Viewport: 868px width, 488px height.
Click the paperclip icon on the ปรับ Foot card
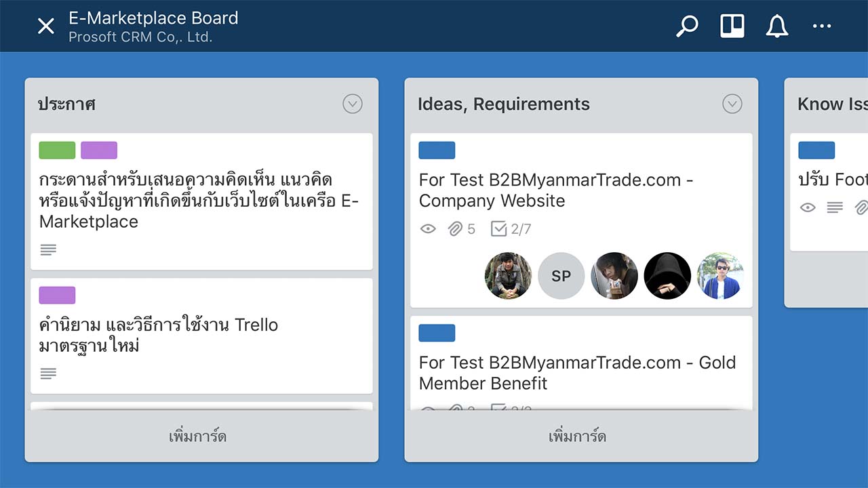pyautogui.click(x=862, y=207)
